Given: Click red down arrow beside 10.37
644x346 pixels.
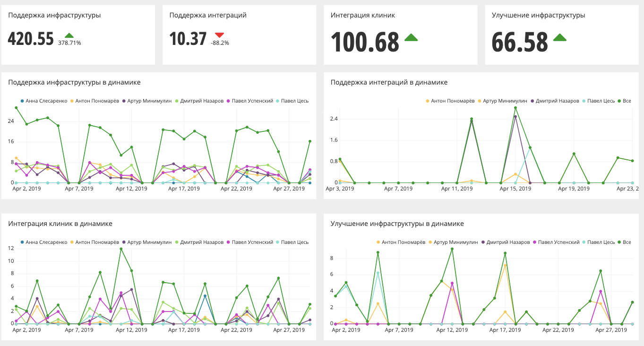Looking at the screenshot, I should [219, 35].
